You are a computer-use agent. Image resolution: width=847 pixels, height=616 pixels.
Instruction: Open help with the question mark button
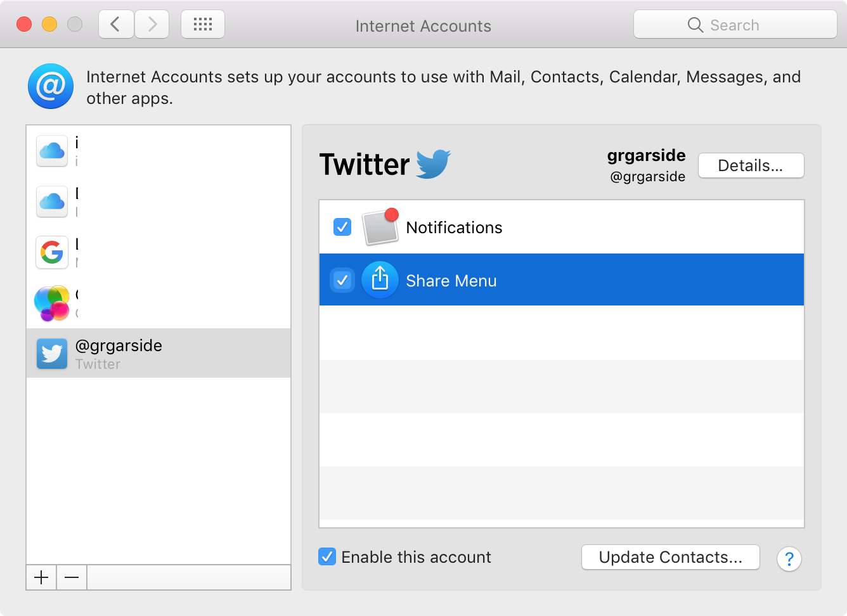789,559
